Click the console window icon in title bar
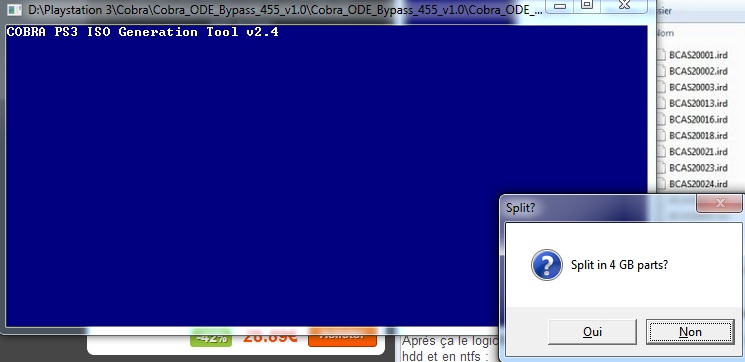The image size is (745, 362). [x=15, y=10]
